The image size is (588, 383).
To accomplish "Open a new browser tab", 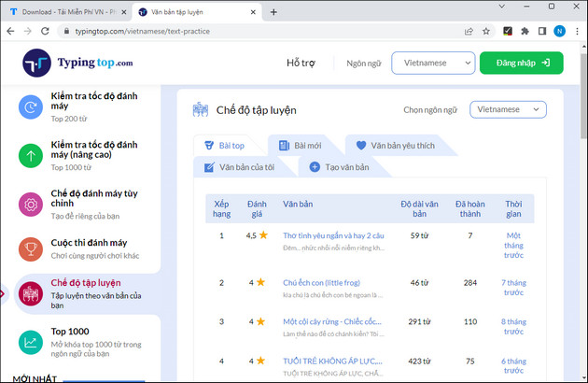I will point(273,11).
